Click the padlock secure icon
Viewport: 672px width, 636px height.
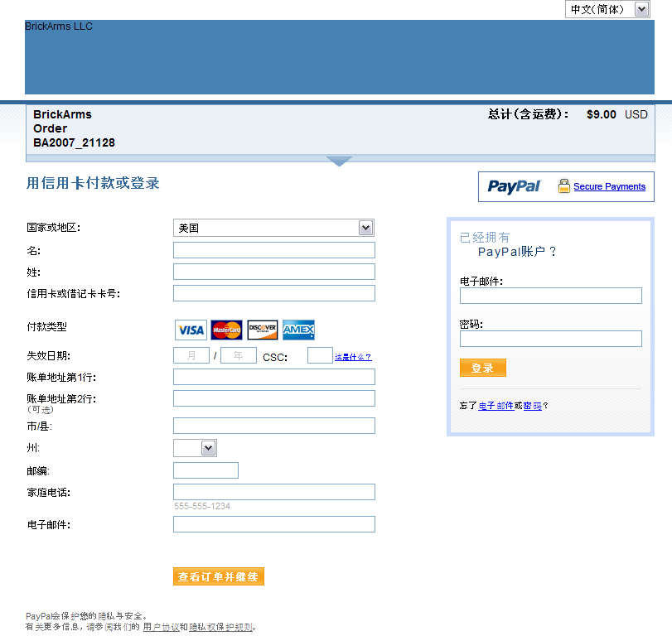click(564, 185)
